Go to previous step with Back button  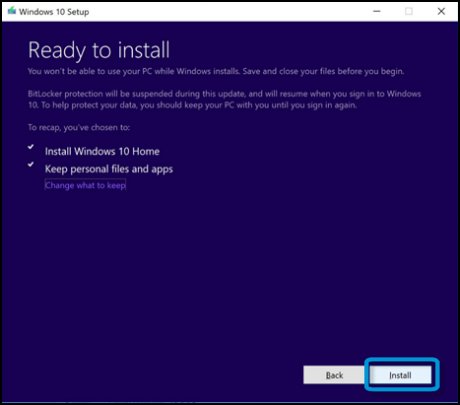click(x=334, y=375)
